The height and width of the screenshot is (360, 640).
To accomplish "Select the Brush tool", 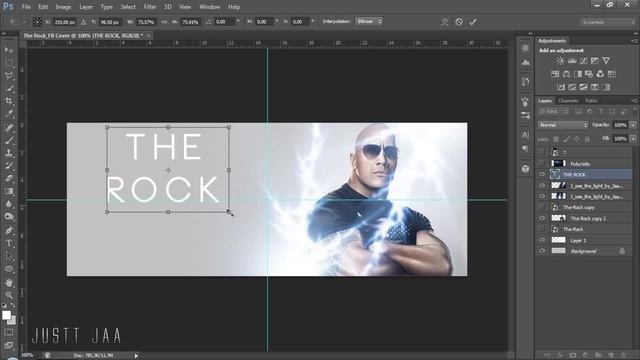I will pyautogui.click(x=9, y=140).
